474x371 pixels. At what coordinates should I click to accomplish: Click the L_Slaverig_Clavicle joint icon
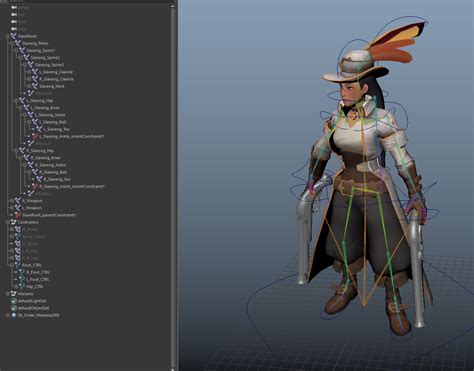point(35,72)
